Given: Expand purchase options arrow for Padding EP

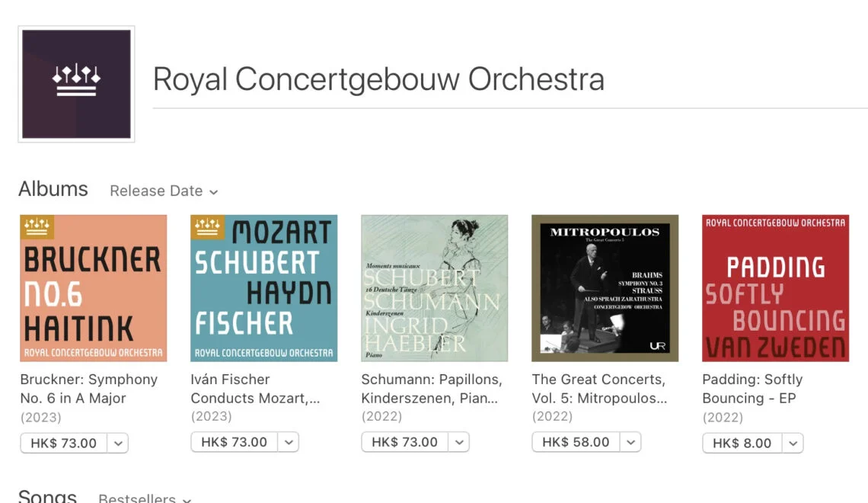Looking at the screenshot, I should [x=793, y=443].
